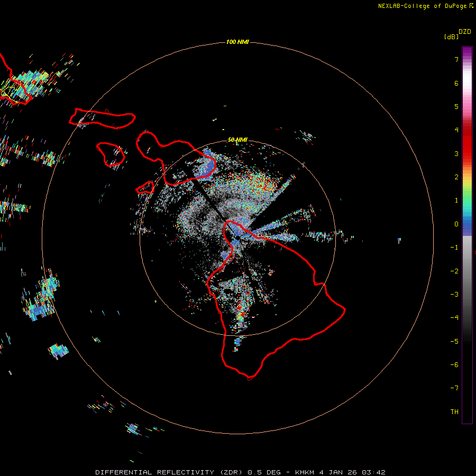This screenshot has width=476, height=476.
Task: Click the DZD colorbar title
Action: click(465, 32)
